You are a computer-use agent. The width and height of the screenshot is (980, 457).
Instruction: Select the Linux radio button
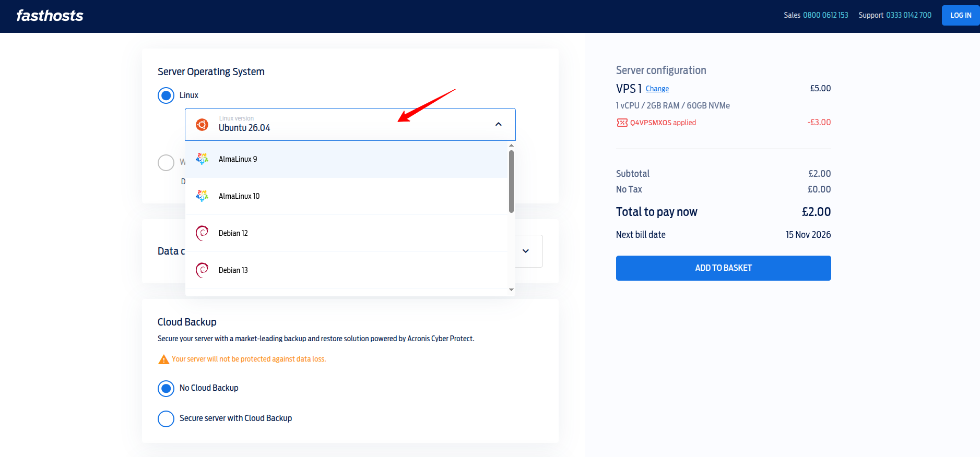166,95
